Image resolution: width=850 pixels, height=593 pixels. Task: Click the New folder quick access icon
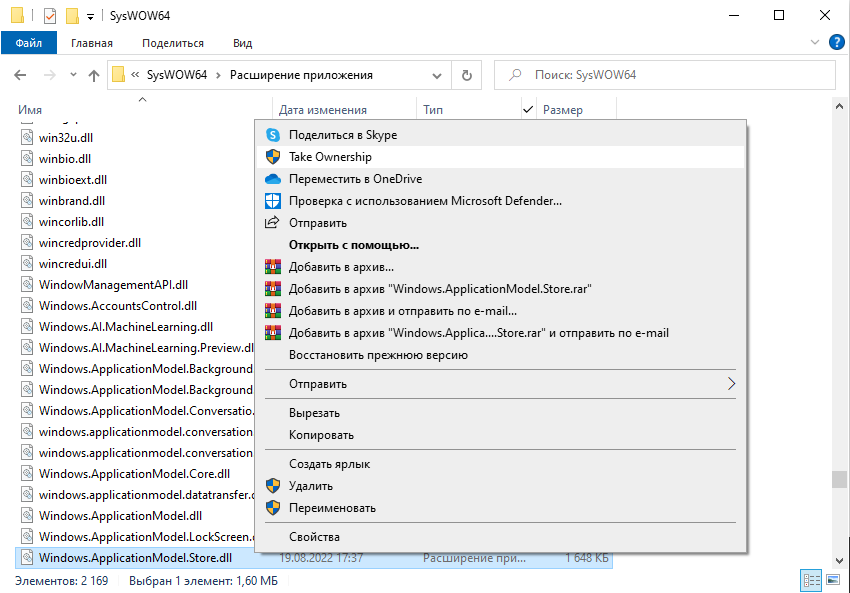click(72, 16)
